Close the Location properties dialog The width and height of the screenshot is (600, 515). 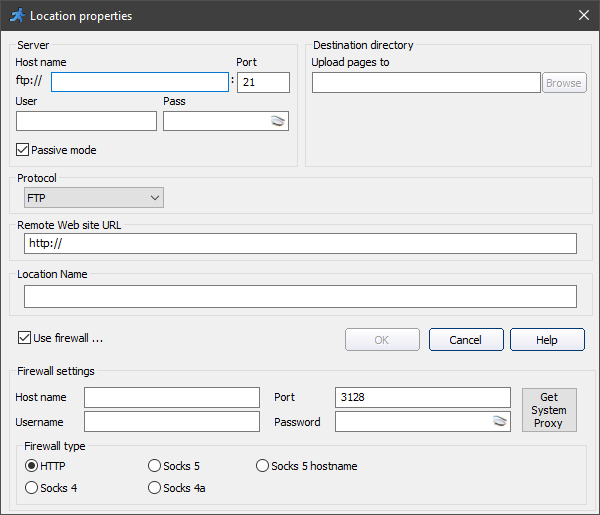tap(583, 16)
